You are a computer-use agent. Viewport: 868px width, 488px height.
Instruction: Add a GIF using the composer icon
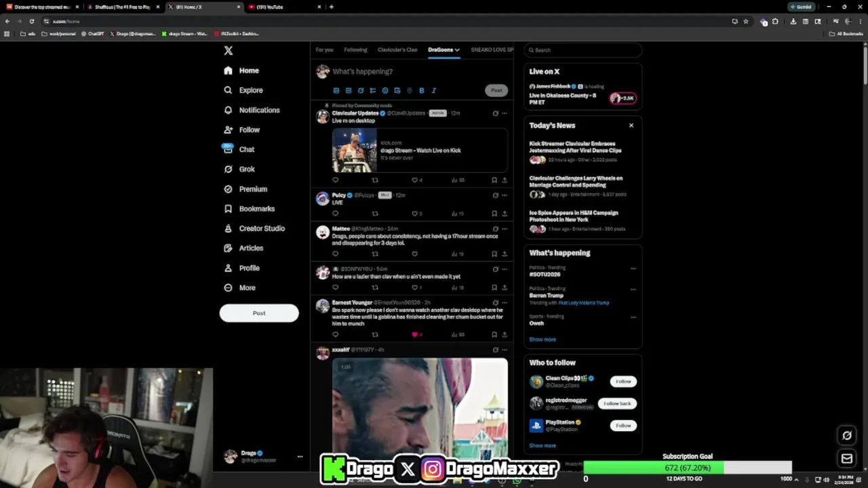[x=349, y=90]
